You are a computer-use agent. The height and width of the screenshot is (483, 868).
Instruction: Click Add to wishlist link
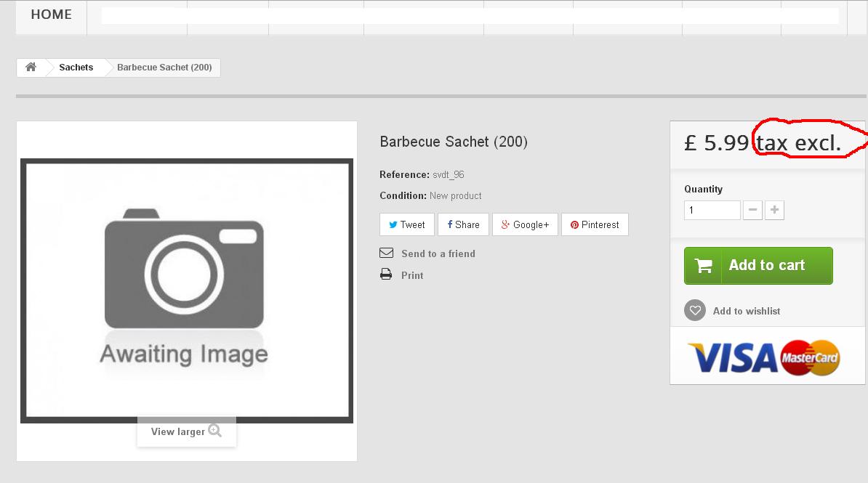pos(746,311)
